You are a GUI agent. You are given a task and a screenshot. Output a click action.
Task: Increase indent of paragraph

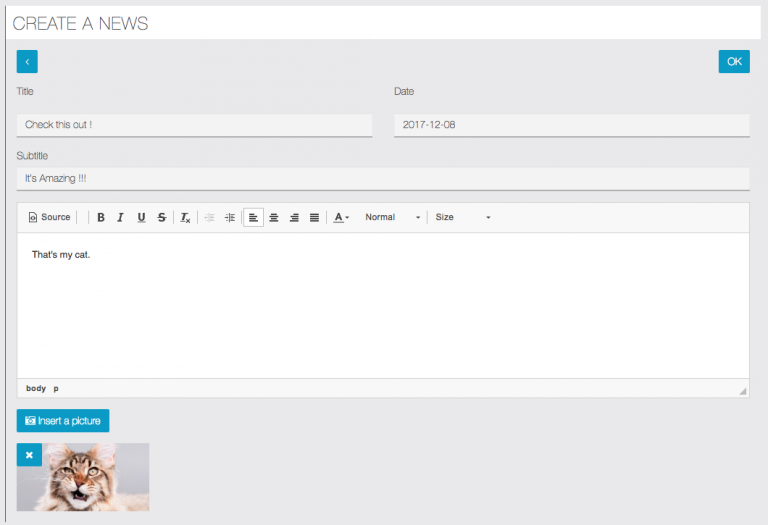230,217
